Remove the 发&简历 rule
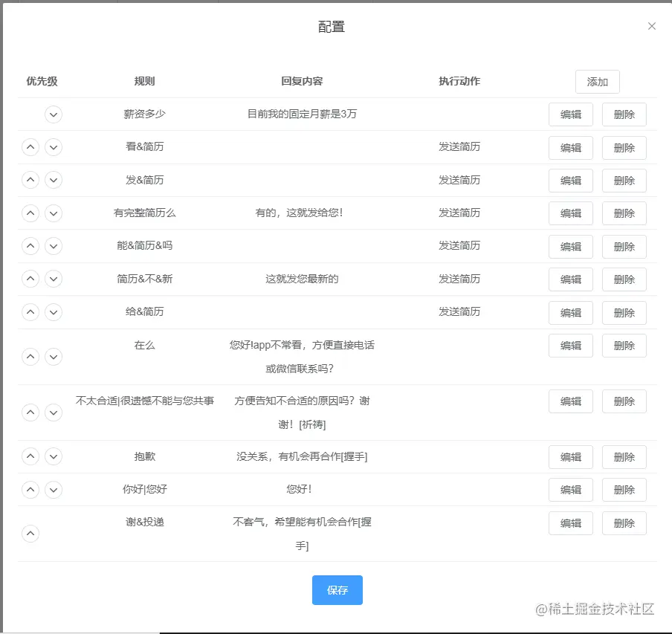672x634 pixels. tap(624, 181)
